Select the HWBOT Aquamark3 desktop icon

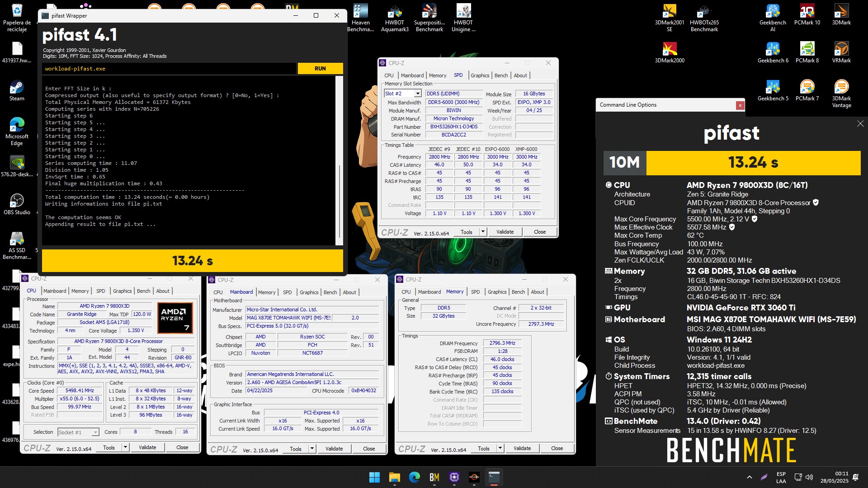395,18
